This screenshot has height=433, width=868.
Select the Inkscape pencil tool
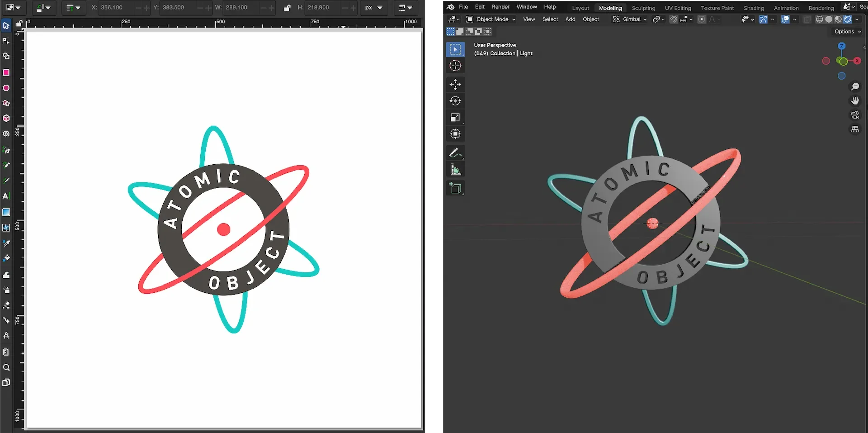point(6,165)
